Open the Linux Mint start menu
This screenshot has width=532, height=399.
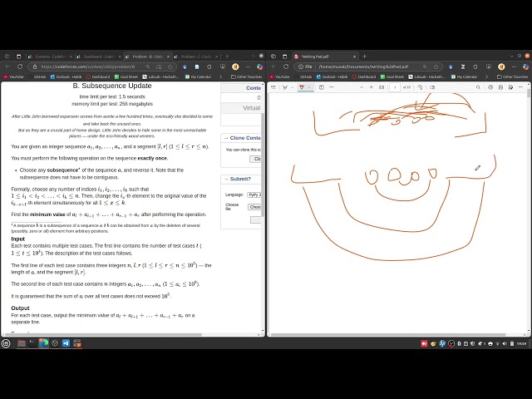point(6,343)
